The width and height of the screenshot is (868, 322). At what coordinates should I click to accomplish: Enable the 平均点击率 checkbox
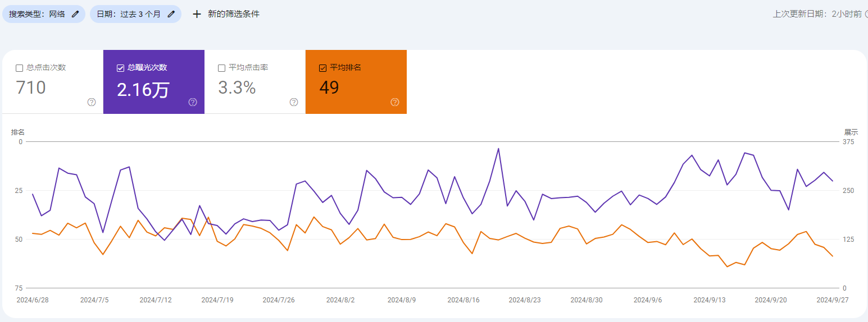[x=221, y=68]
